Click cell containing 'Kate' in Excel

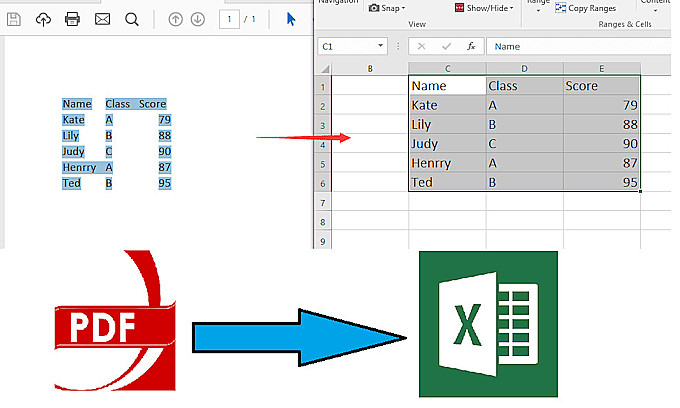click(x=448, y=105)
